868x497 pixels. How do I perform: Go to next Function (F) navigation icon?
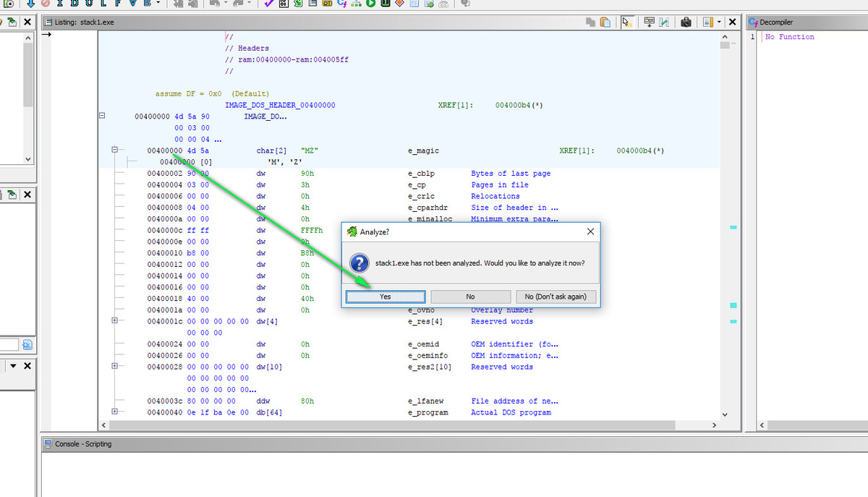(118, 4)
